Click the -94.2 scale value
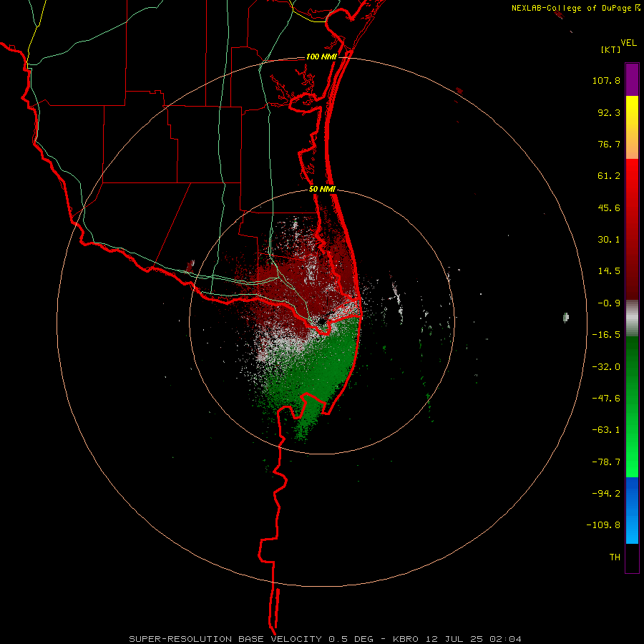 click(x=606, y=494)
